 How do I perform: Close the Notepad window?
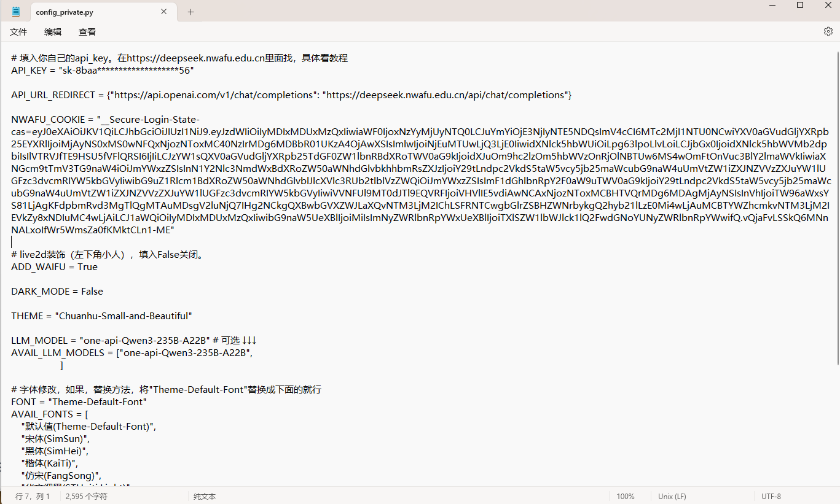828,6
